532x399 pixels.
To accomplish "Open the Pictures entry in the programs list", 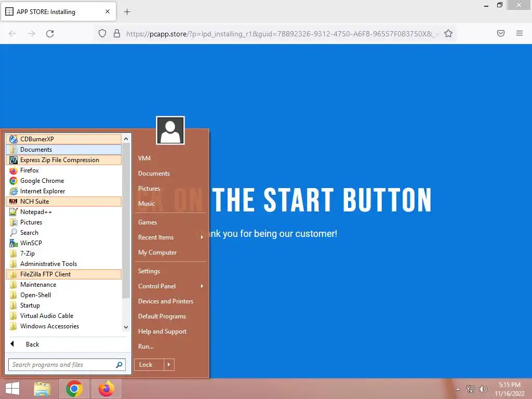I will (x=63, y=222).
